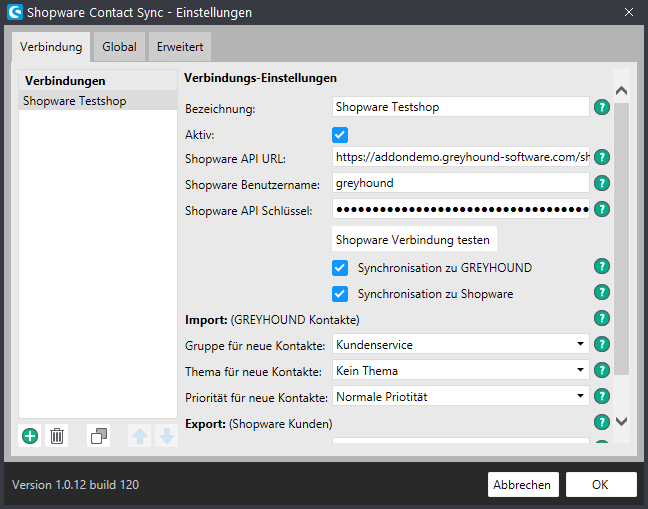Screen dimensions: 648x509
Task: Click the Verbindungen list header
Action: [x=98, y=81]
